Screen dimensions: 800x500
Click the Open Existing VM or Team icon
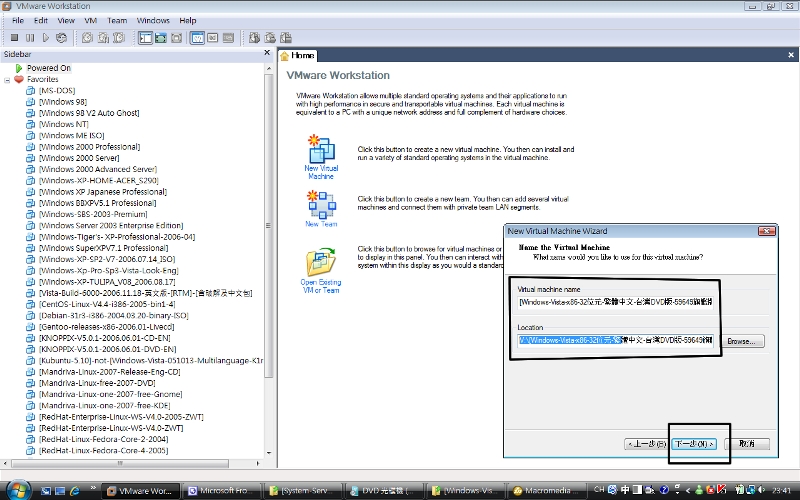pos(320,262)
